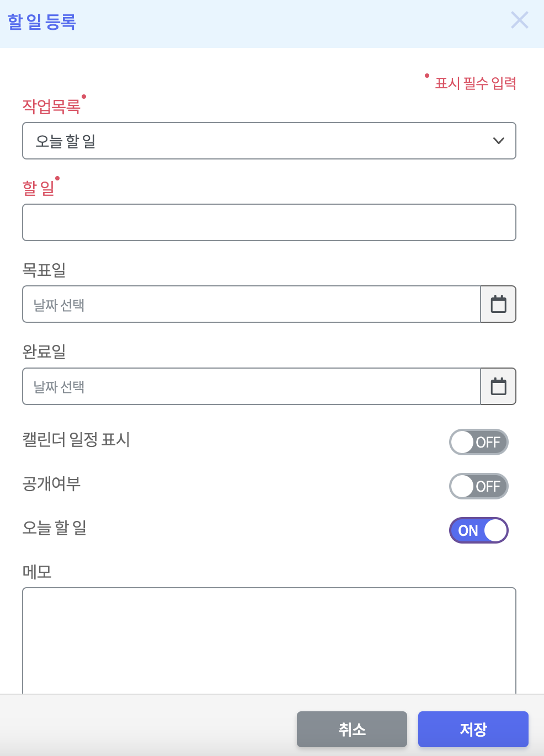
Task: Click the 완료일 label
Action: coord(44,352)
